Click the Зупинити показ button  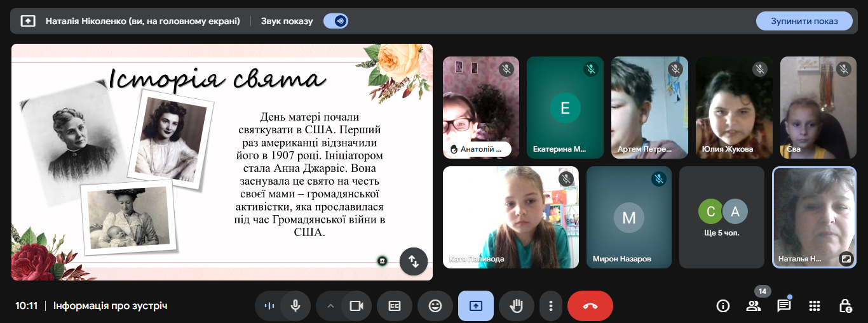pyautogui.click(x=804, y=21)
